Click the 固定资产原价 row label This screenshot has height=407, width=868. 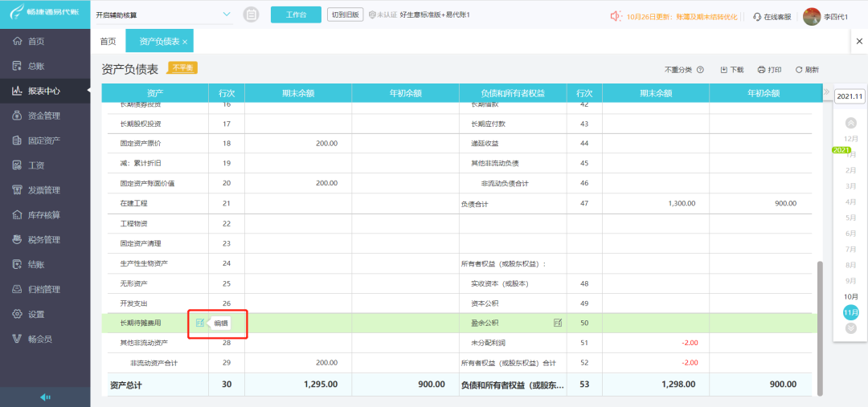coord(141,143)
